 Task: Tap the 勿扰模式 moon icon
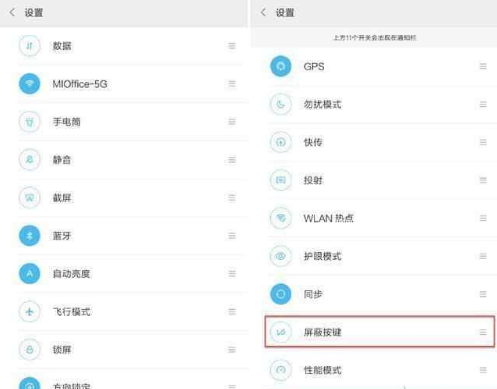[x=281, y=104]
